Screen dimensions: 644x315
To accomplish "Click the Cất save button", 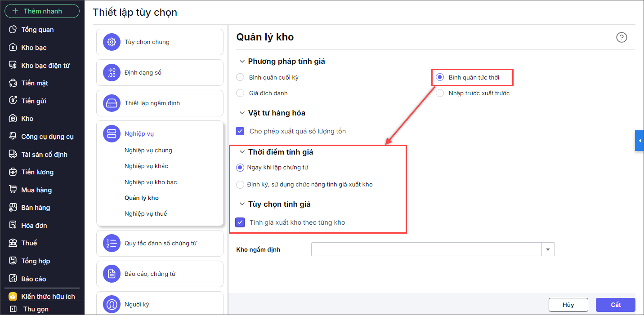I will (x=615, y=305).
